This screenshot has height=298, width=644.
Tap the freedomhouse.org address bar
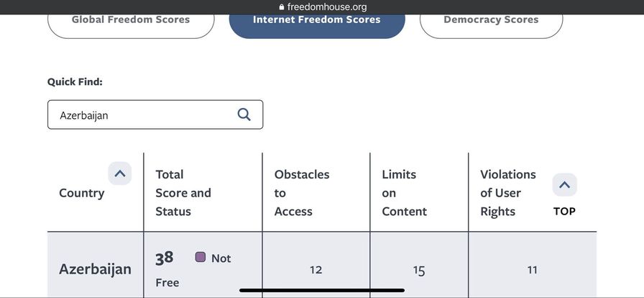tap(322, 7)
